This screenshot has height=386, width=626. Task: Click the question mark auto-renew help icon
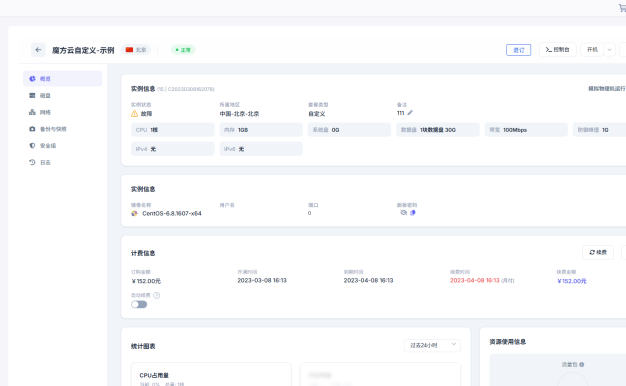[x=157, y=295]
